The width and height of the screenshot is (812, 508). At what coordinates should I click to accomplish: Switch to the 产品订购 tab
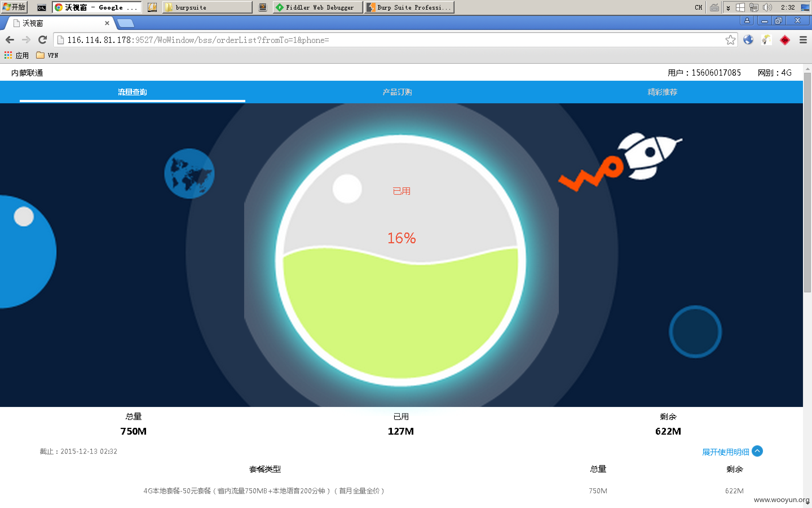[398, 92]
